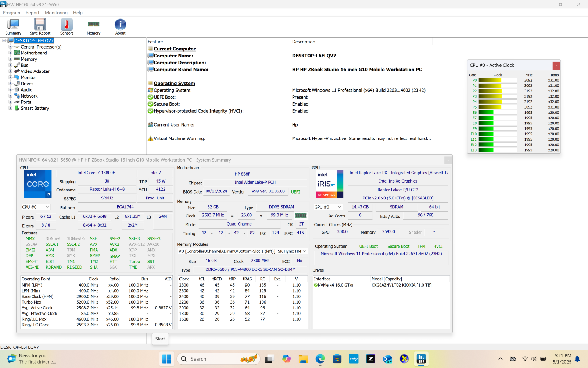The image size is (588, 368).
Task: Expand the Motherboard tree branch
Action: click(10, 53)
